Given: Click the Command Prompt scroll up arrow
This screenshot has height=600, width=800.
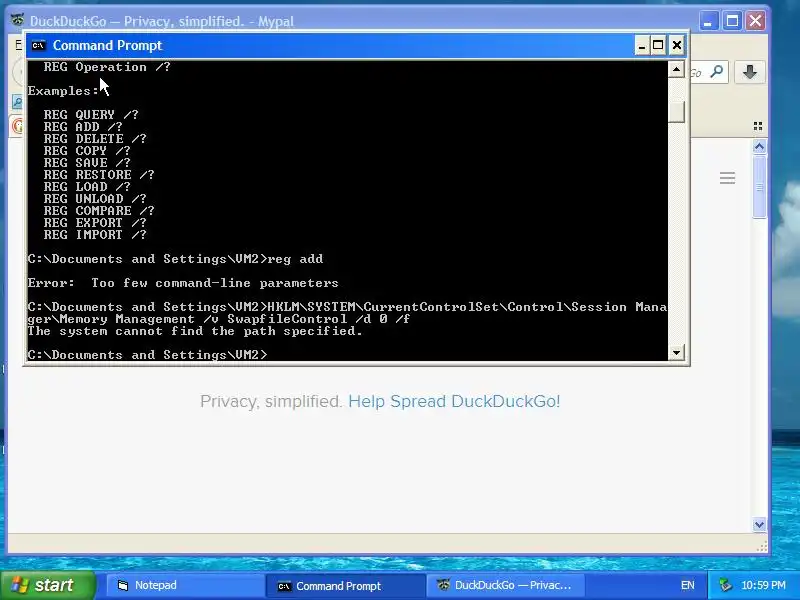Looking at the screenshot, I should point(676,69).
